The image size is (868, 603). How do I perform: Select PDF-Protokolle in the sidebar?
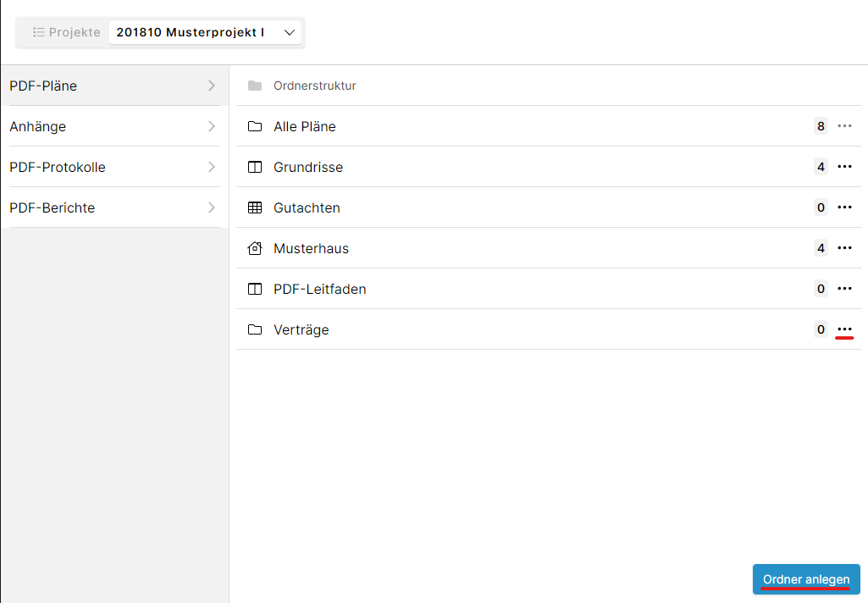(x=114, y=167)
